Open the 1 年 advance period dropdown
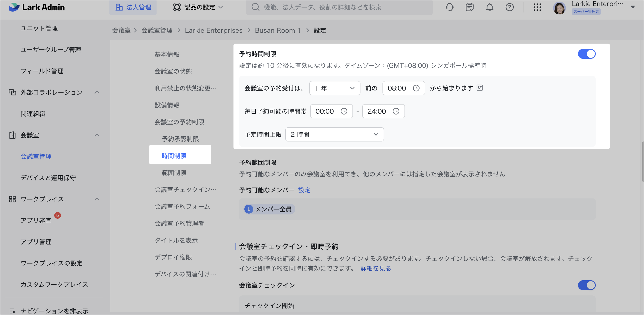The image size is (644, 315). point(334,88)
